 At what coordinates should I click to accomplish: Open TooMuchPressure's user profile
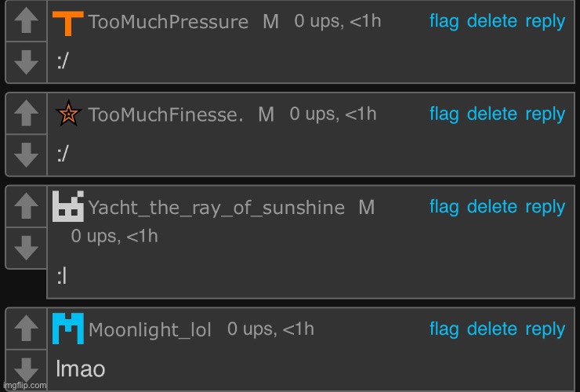(x=169, y=23)
